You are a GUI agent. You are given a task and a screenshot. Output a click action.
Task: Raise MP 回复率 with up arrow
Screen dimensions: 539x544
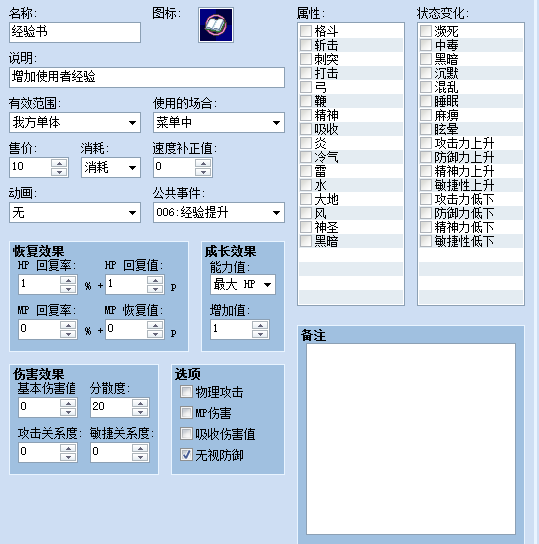68,326
